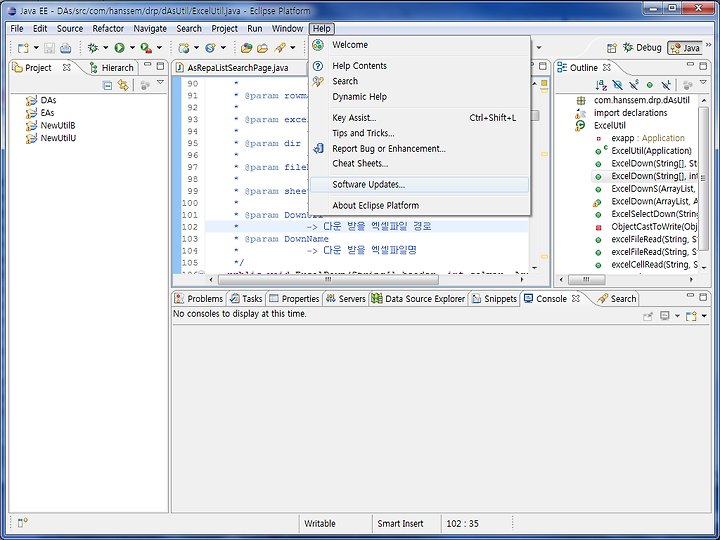Viewport: 720px width, 540px height.
Task: Open the Data Source Explorer tab
Action: (x=418, y=298)
